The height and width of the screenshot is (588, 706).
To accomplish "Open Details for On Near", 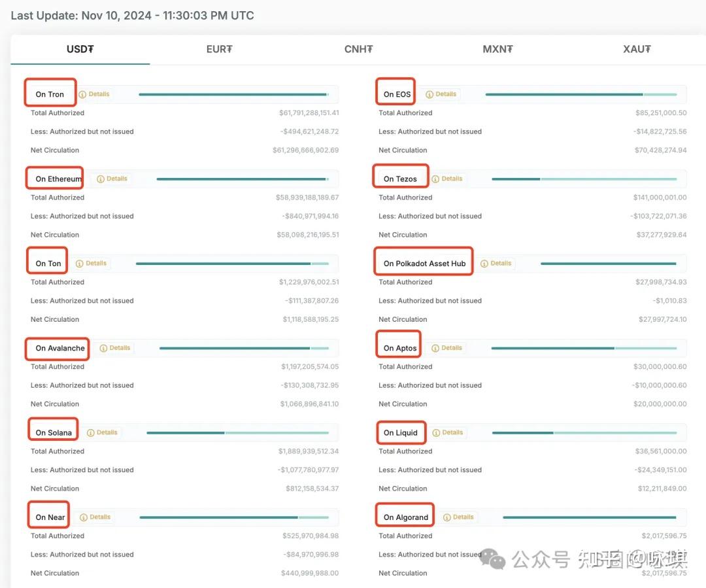I will pos(95,517).
